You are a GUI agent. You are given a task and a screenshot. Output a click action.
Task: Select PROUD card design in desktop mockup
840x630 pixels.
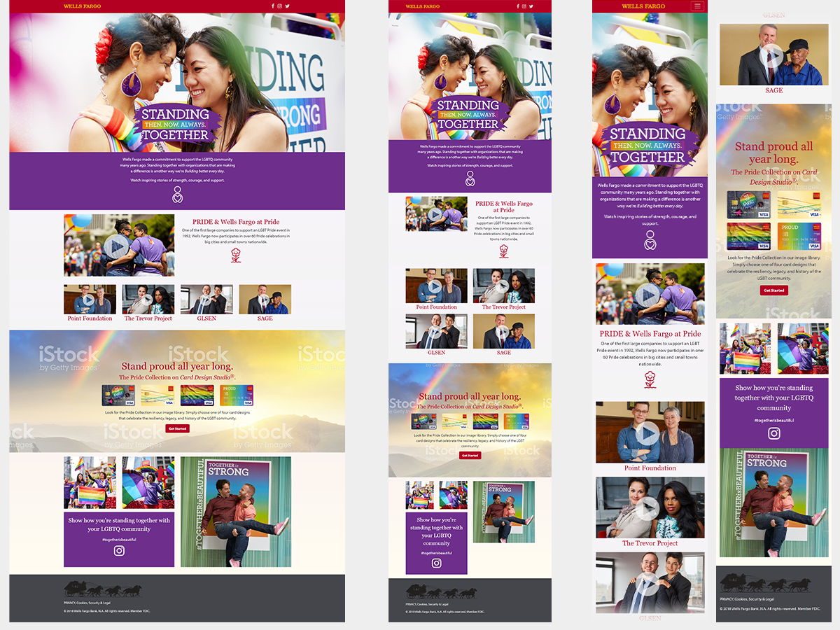(237, 395)
